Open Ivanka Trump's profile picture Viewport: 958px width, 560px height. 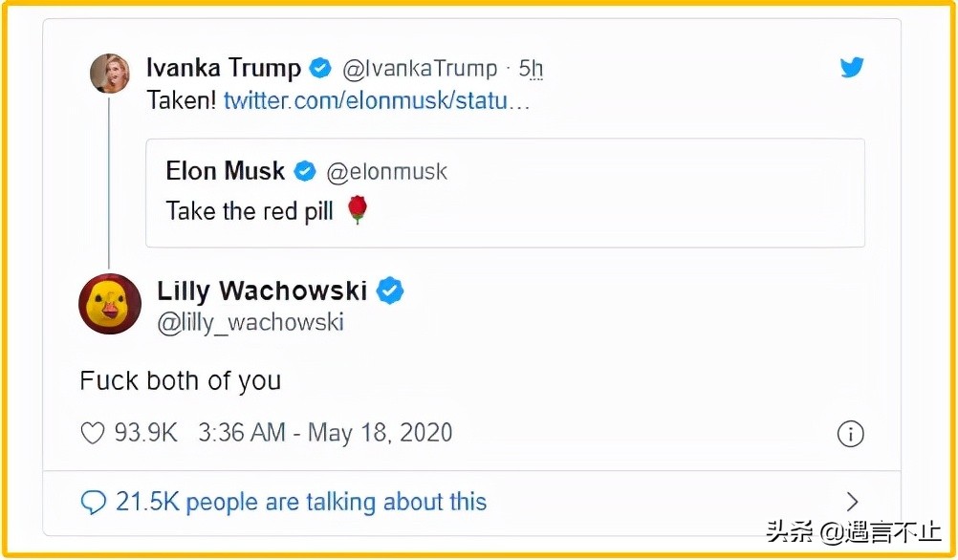coord(110,74)
